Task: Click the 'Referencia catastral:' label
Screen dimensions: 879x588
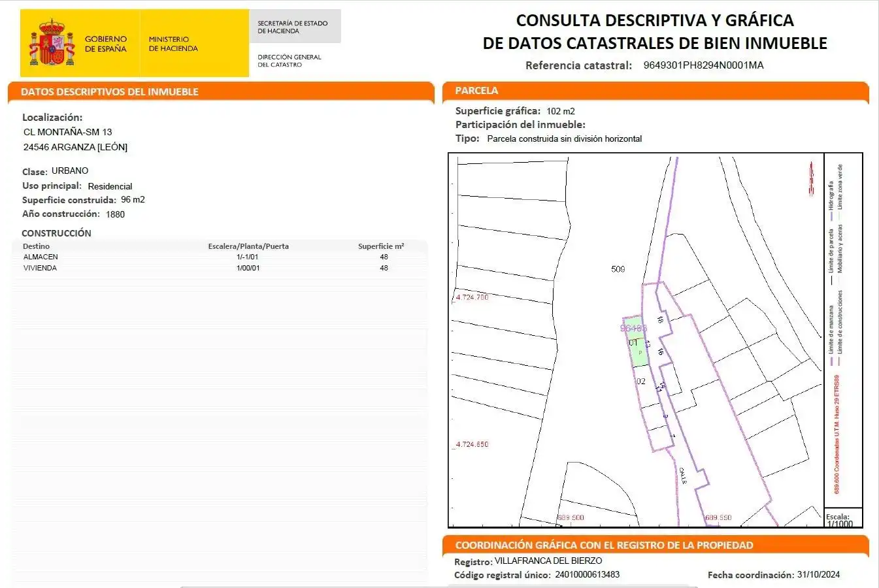Action: [578, 65]
